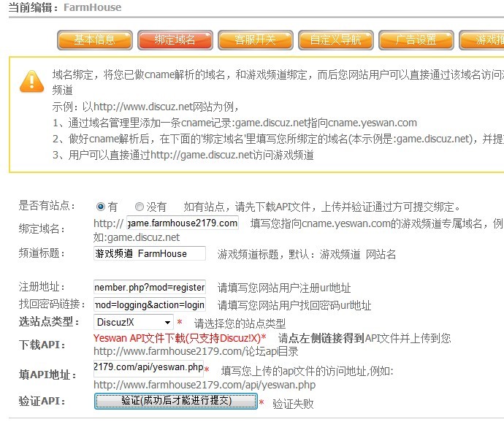This screenshot has width=504, height=422.
Task: Click the 频道标题 input field
Action: tap(150, 253)
